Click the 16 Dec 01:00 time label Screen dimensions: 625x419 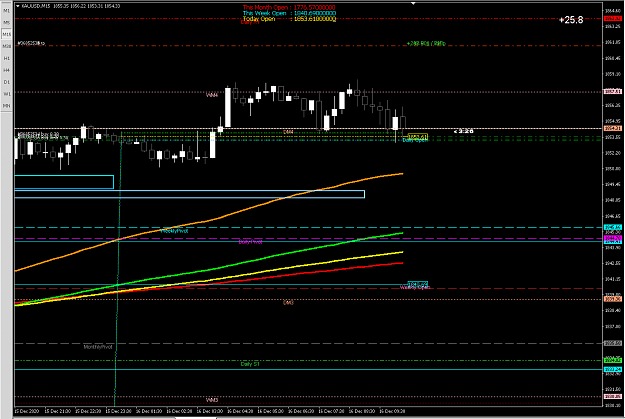tap(149, 411)
